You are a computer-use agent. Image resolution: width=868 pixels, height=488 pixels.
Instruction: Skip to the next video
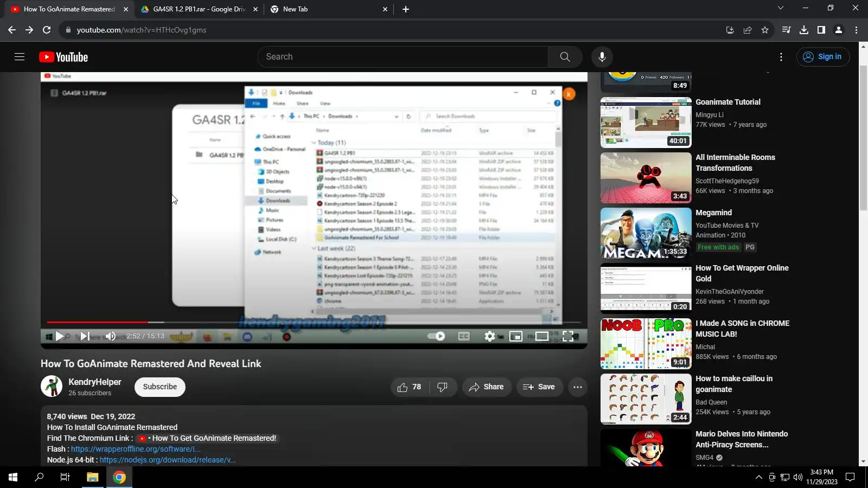85,337
